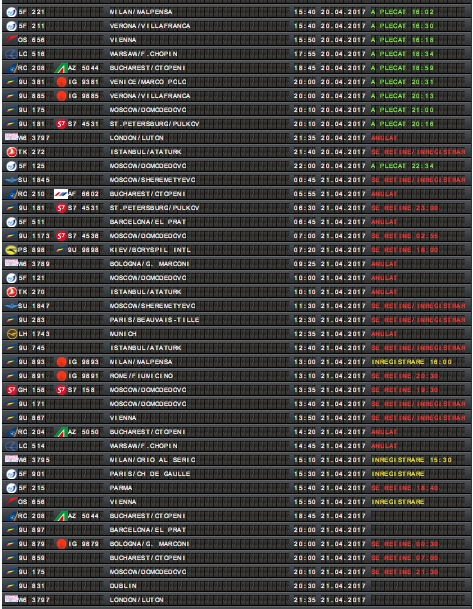Click codeshare flight number AF 6602
Image resolution: width=473 pixels, height=609 pixels.
83,194
